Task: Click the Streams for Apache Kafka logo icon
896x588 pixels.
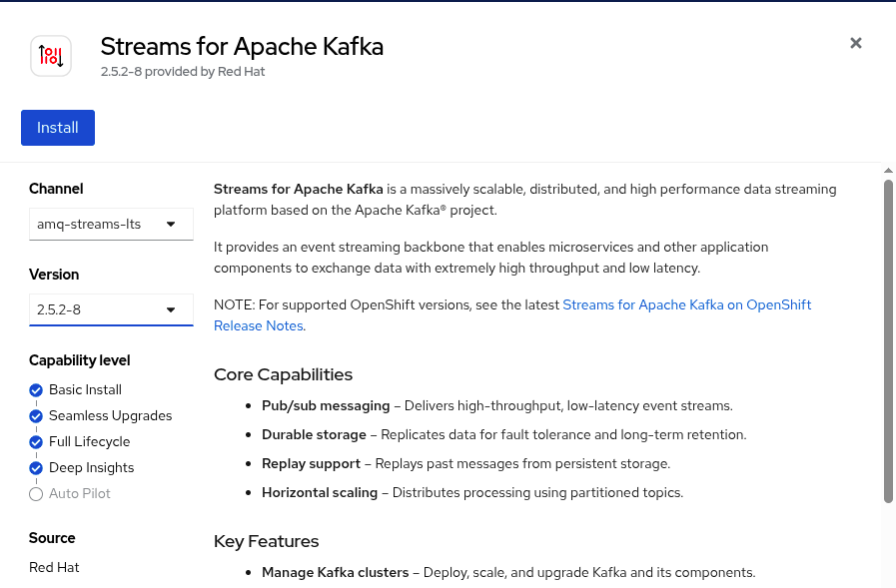Action: tap(51, 56)
